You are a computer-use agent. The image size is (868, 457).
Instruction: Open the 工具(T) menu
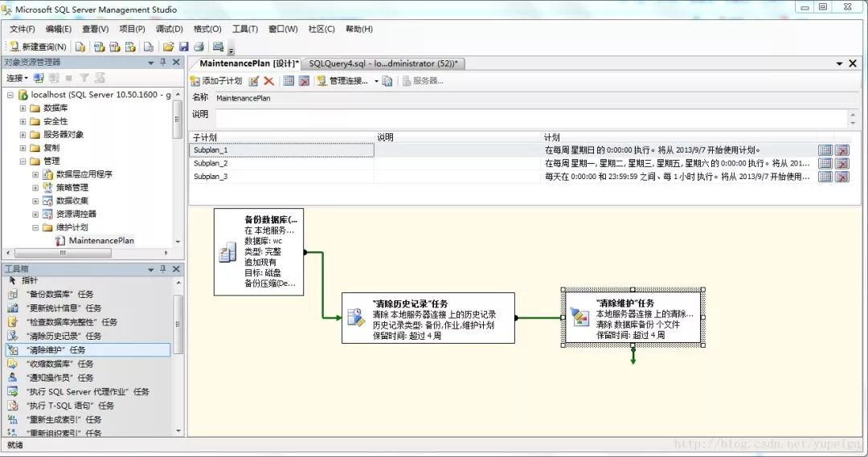244,29
